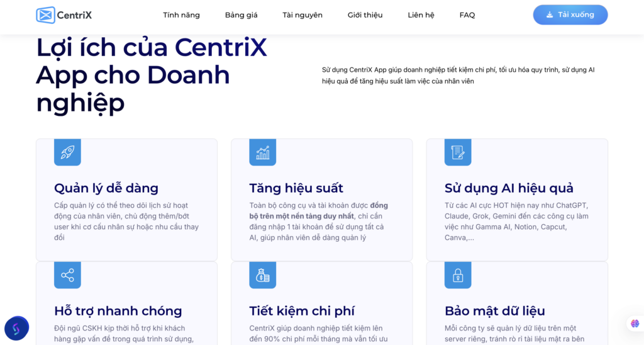Viewport: 644px width, 345px height.
Task: Open the FAQ navigation link
Action: (x=467, y=15)
